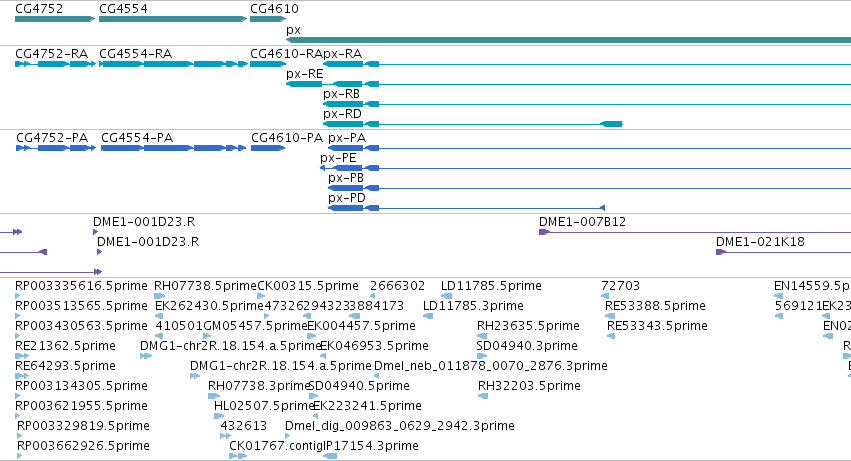Open the CG4554-PA protein label
This screenshot has height=461, width=851.
(x=137, y=138)
